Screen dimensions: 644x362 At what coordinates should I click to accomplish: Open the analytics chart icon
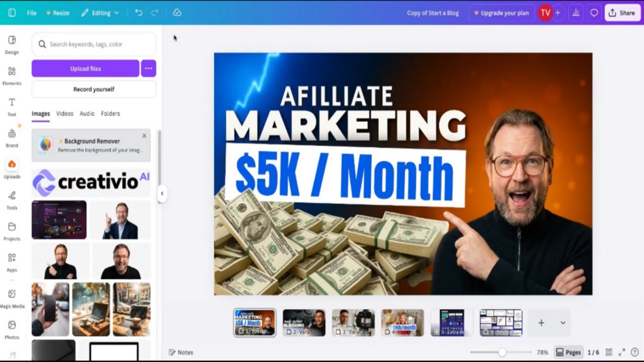coord(576,13)
